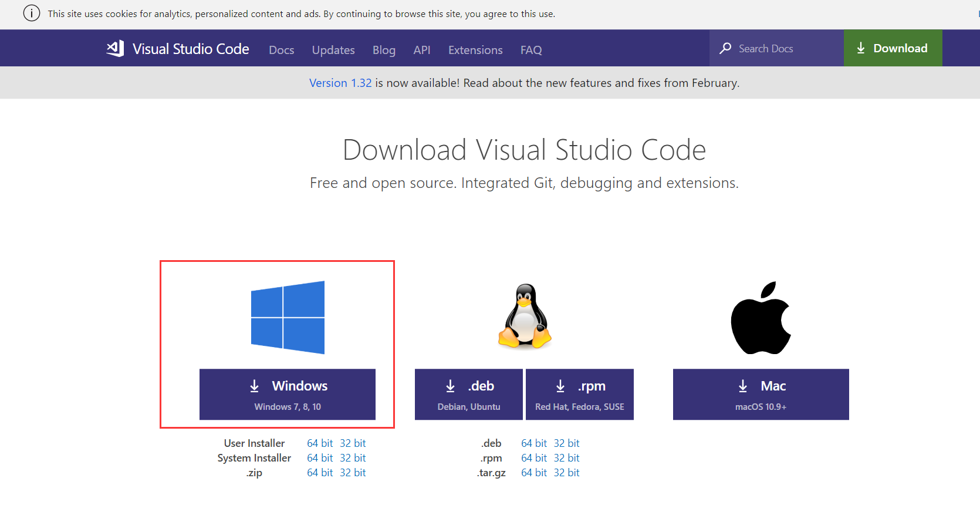Click the 'User Installer' label

[254, 443]
